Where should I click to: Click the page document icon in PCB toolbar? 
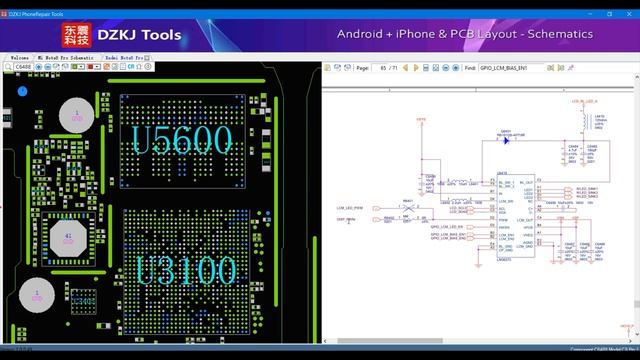click(123, 67)
